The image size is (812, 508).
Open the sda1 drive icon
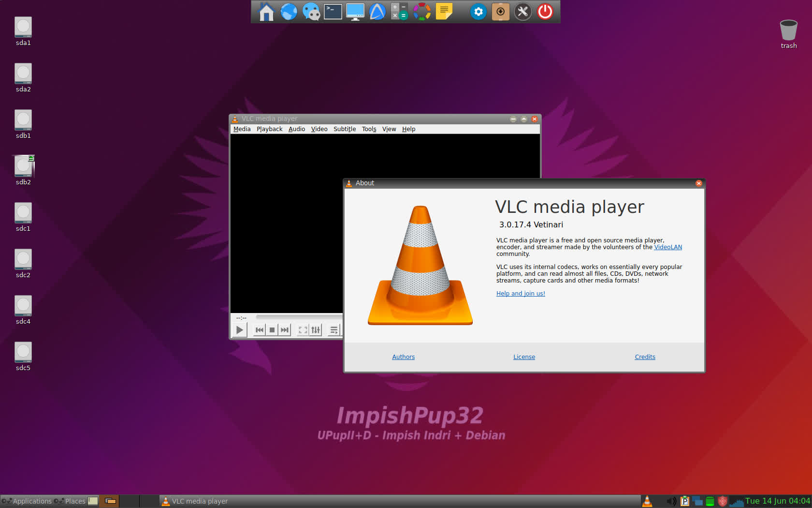[x=23, y=27]
